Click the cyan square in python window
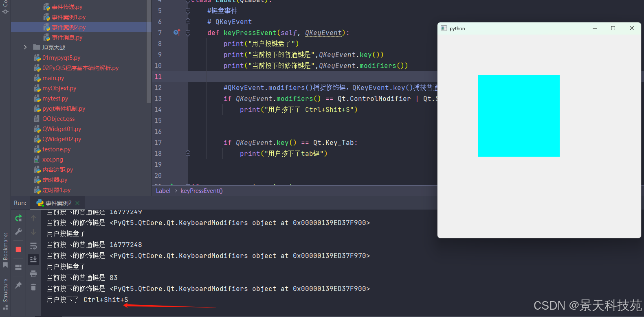The height and width of the screenshot is (317, 644). click(x=519, y=116)
